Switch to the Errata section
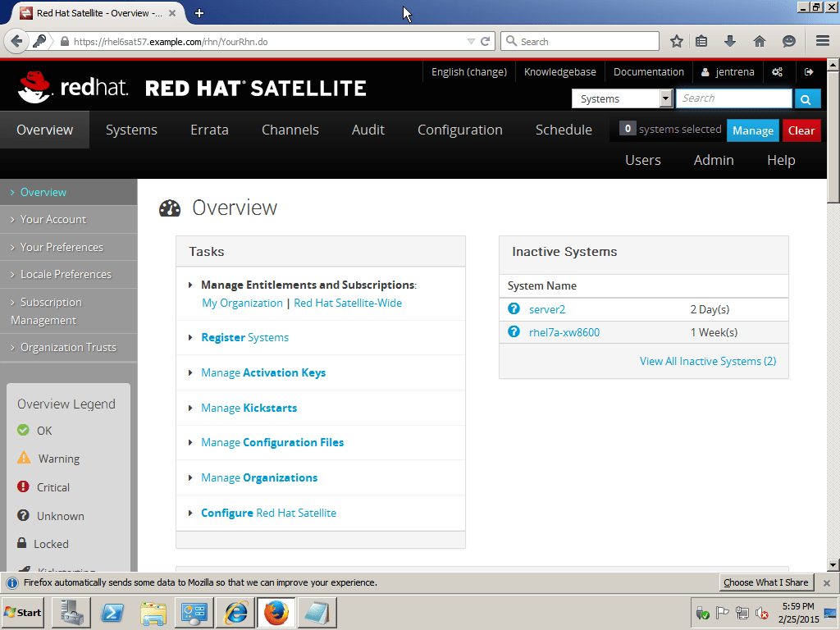This screenshot has width=840, height=630. point(208,130)
